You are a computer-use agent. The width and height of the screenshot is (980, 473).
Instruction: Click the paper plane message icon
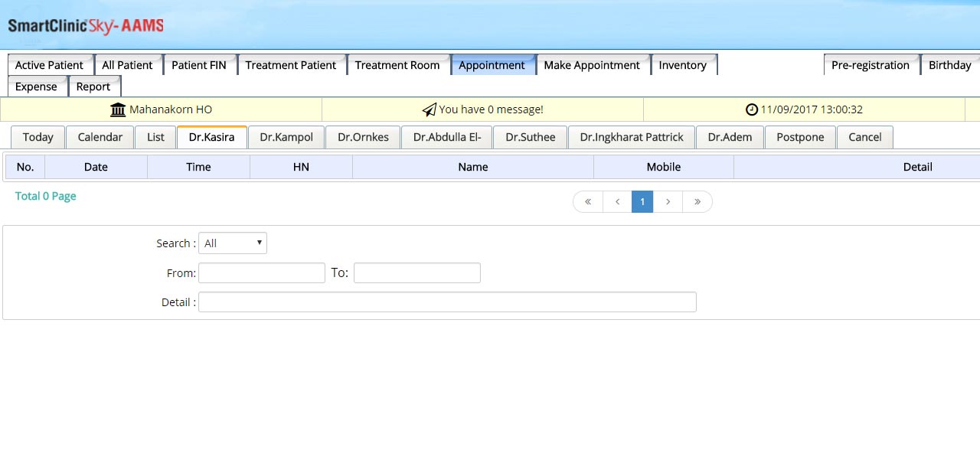coord(430,109)
